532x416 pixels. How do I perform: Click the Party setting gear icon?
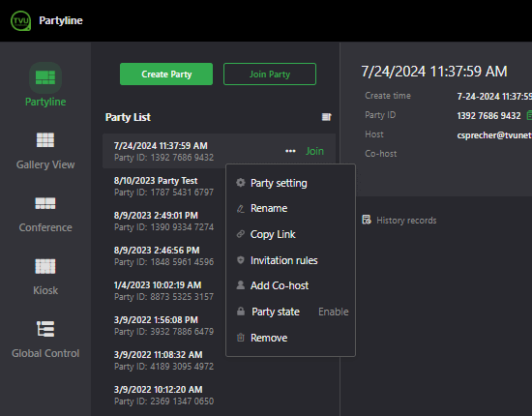click(x=241, y=183)
